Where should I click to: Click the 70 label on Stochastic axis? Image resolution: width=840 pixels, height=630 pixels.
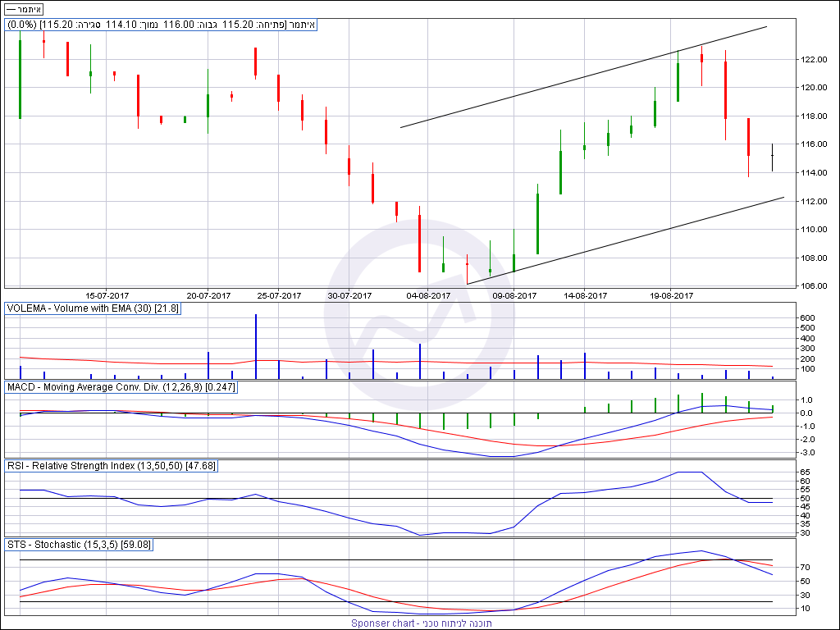[806, 568]
